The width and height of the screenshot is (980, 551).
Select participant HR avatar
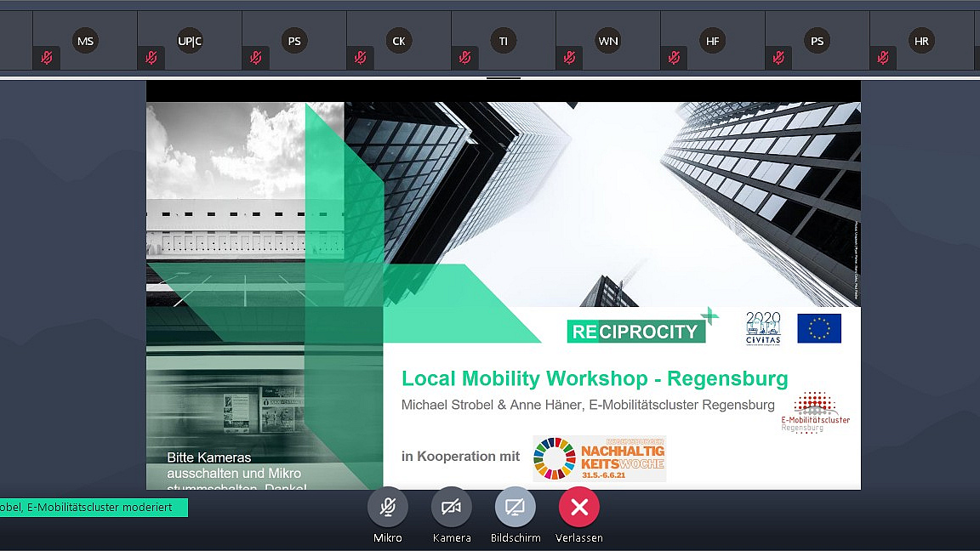tap(921, 41)
